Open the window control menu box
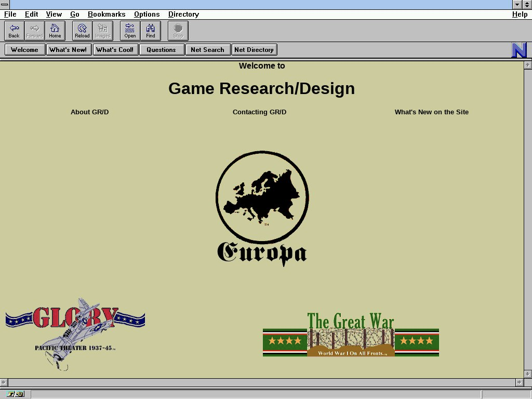Image resolution: width=532 pixels, height=399 pixels. pos(5,5)
